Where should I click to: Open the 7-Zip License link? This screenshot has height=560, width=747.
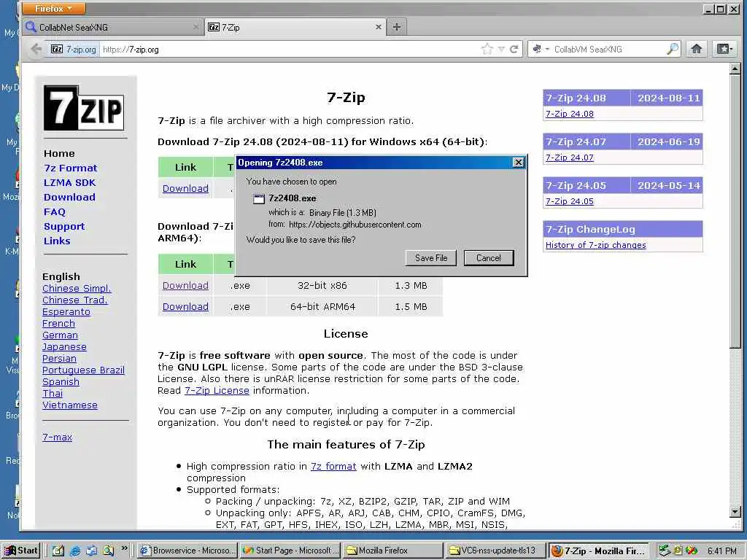[x=217, y=391]
